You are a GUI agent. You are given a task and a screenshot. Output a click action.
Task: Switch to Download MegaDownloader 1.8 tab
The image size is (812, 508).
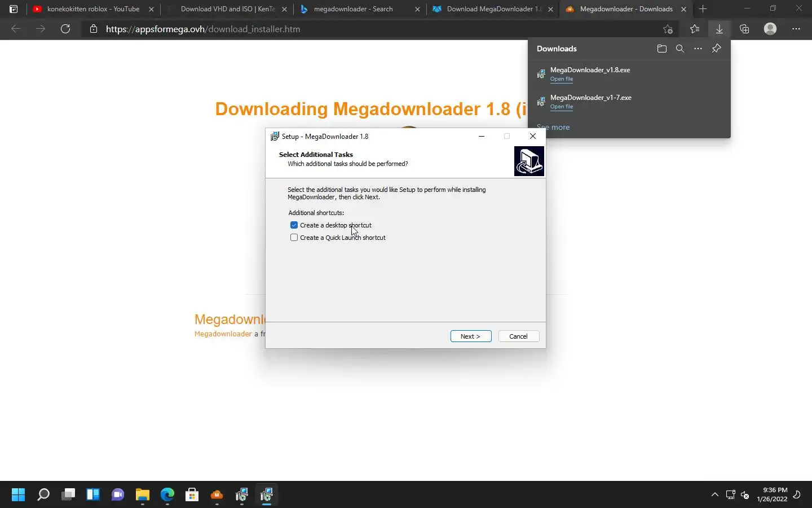[x=493, y=9]
